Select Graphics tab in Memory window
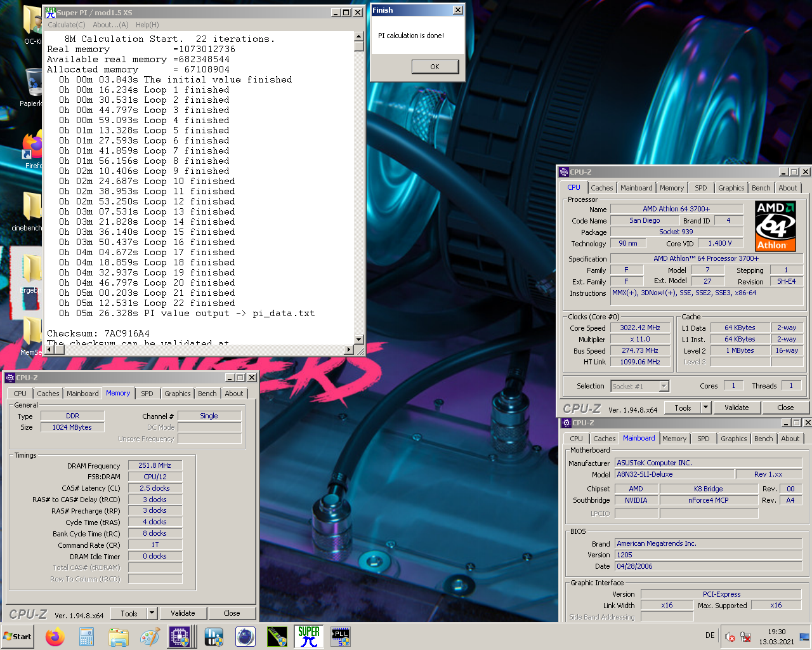Image resolution: width=812 pixels, height=650 pixels. [x=178, y=394]
